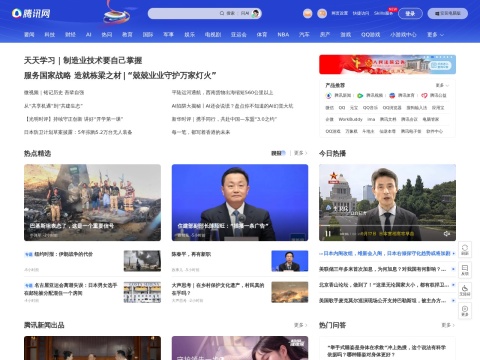Open the smoke explosion small thumbnail
The height and width of the screenshot is (360, 480).
[142, 261]
